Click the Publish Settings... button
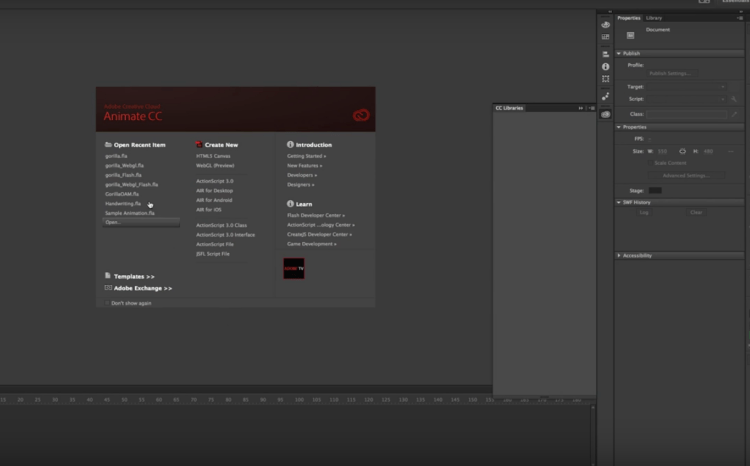Image resolution: width=750 pixels, height=466 pixels. (672, 74)
